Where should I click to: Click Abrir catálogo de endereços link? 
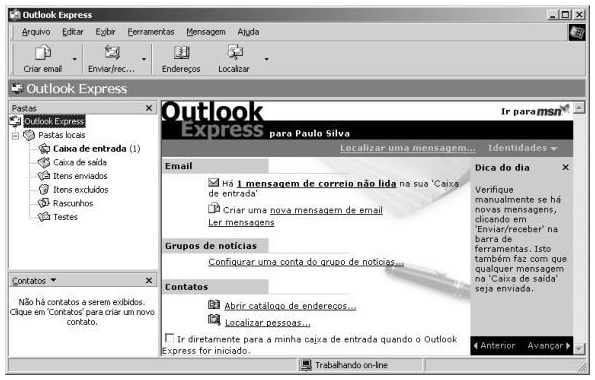(x=290, y=306)
